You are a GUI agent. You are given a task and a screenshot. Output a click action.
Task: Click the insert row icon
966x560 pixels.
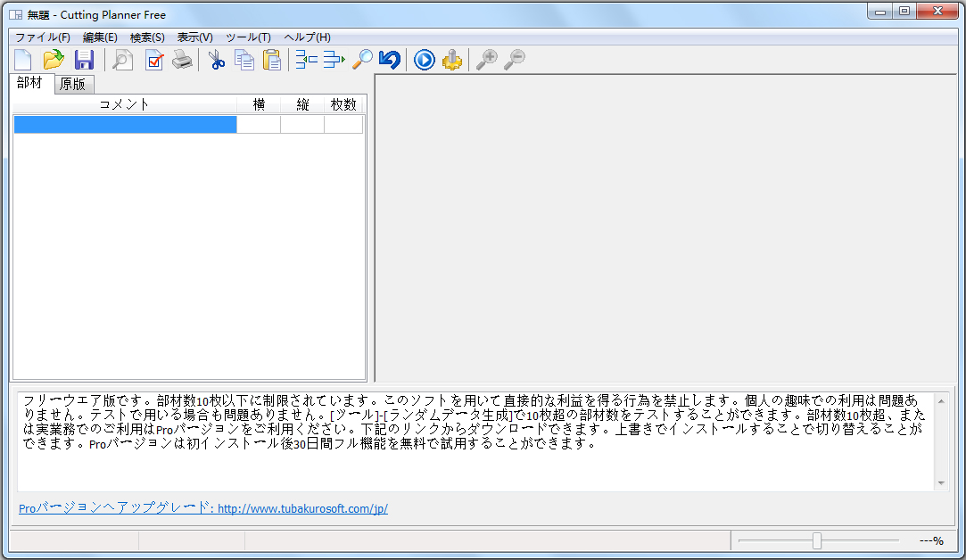306,60
